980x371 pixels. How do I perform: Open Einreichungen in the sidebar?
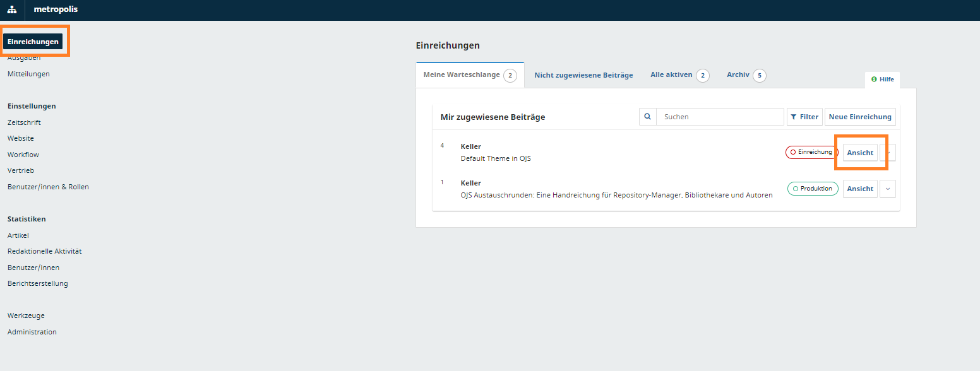pos(33,42)
